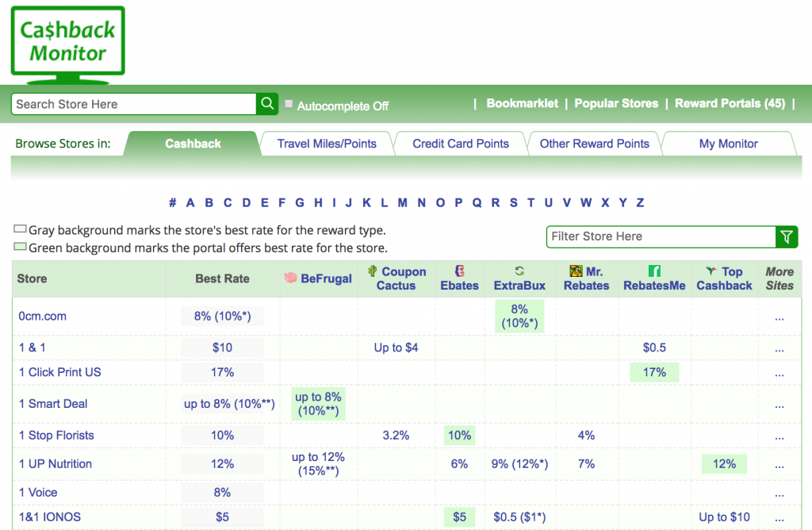Jump to stores starting with M
This screenshot has height=530, width=812.
[402, 202]
